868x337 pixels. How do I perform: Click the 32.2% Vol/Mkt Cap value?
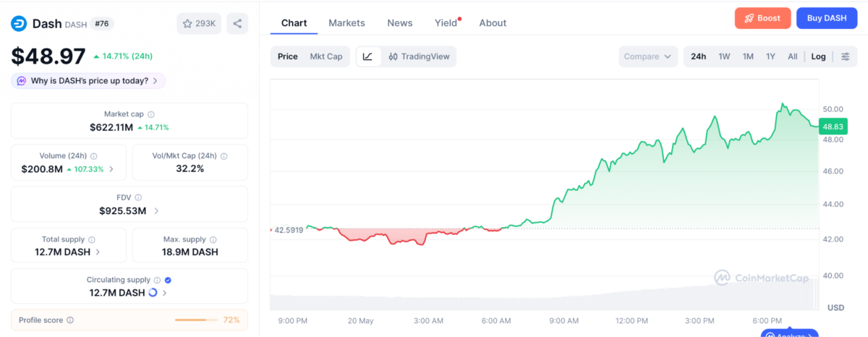tap(190, 168)
